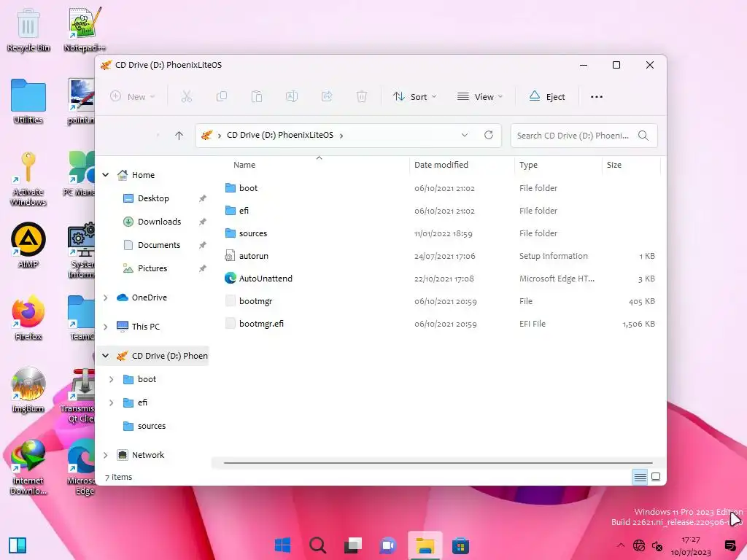Click the Share icon in toolbar
747x560 pixels.
click(327, 97)
